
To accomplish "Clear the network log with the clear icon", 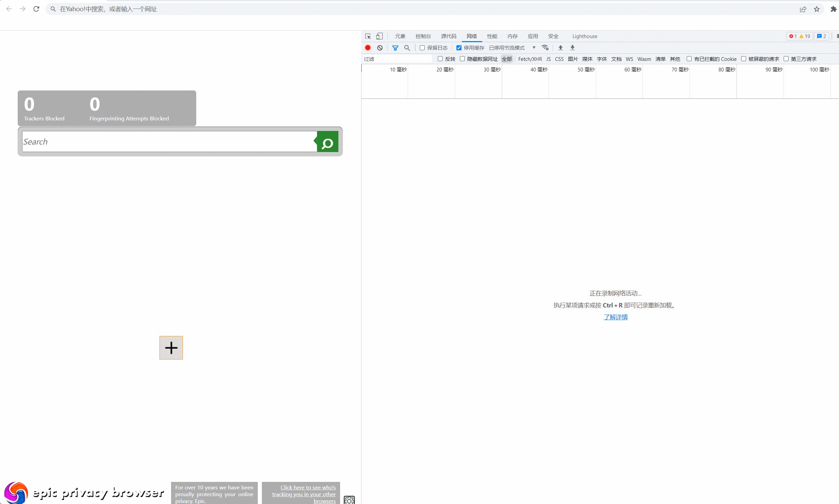I will pos(380,48).
